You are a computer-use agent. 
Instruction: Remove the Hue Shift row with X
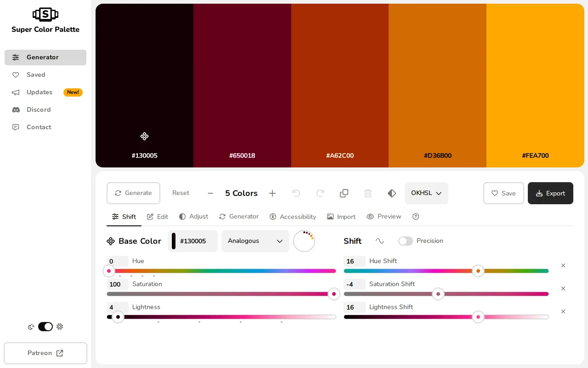pyautogui.click(x=563, y=265)
